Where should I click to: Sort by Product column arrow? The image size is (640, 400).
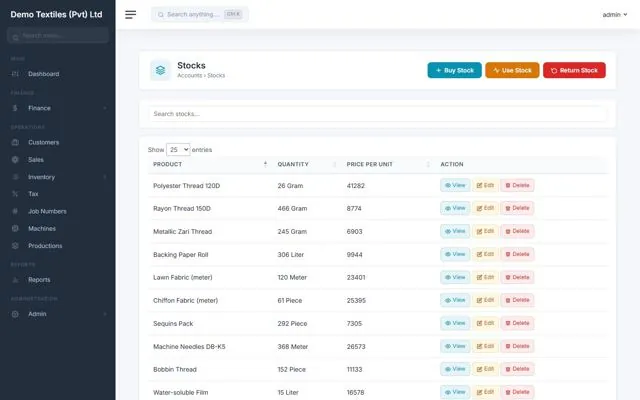265,164
